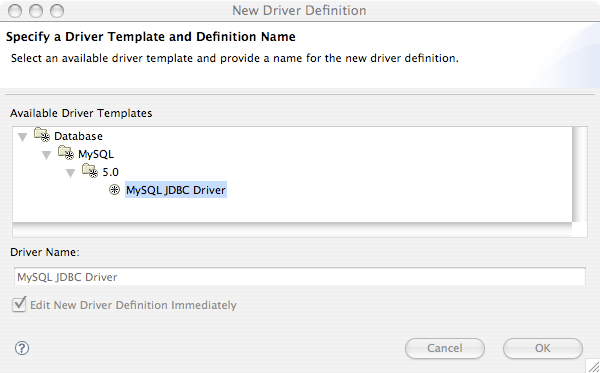Collapse the MySQL tree node
The height and width of the screenshot is (373, 600).
47,155
